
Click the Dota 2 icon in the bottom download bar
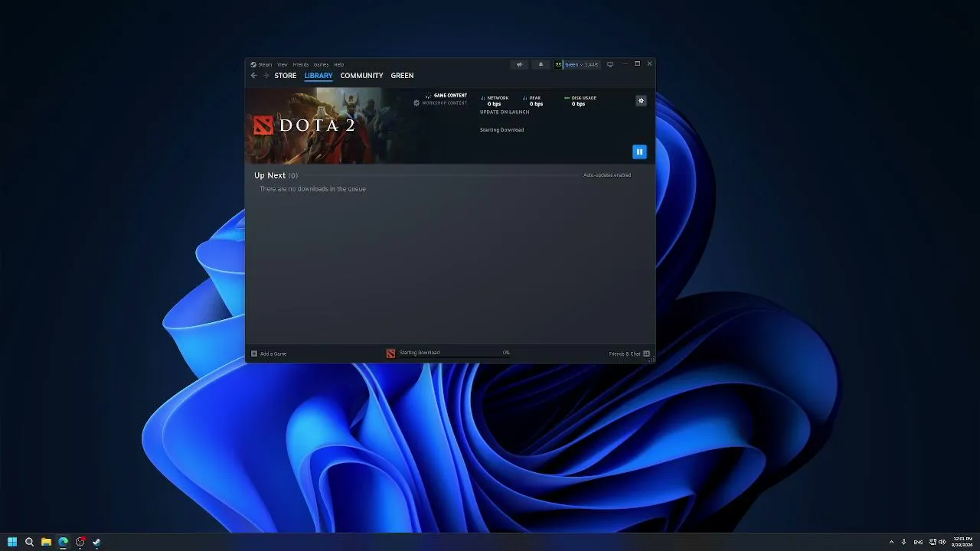[390, 354]
